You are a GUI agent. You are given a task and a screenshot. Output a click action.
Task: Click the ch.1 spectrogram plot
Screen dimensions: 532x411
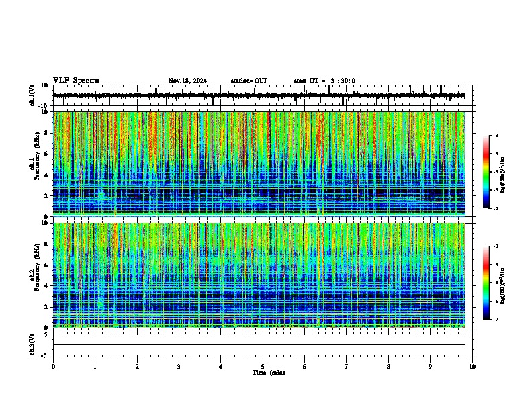tap(259, 164)
